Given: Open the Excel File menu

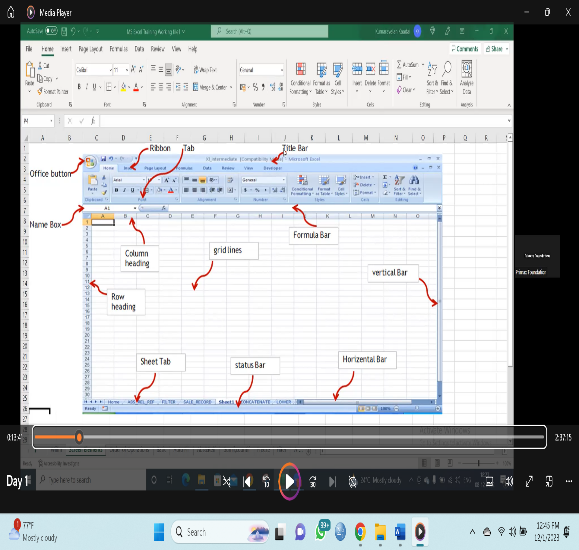Looking at the screenshot, I should point(29,48).
